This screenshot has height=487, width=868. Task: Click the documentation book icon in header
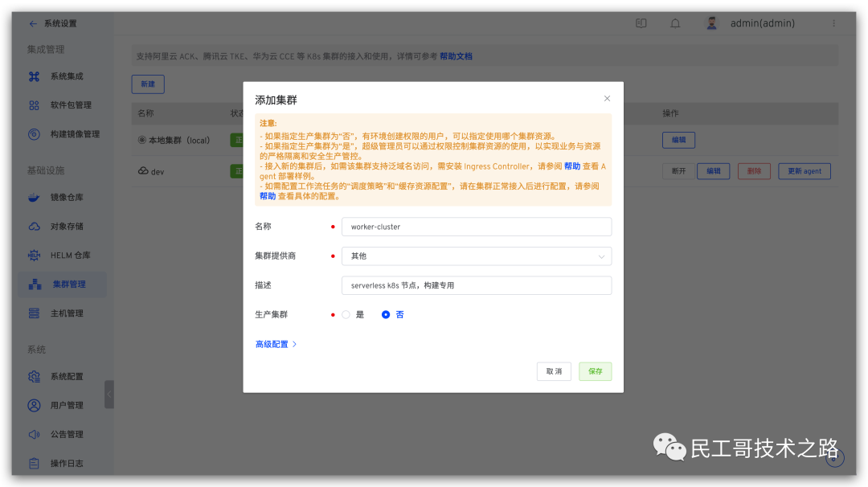[641, 23]
